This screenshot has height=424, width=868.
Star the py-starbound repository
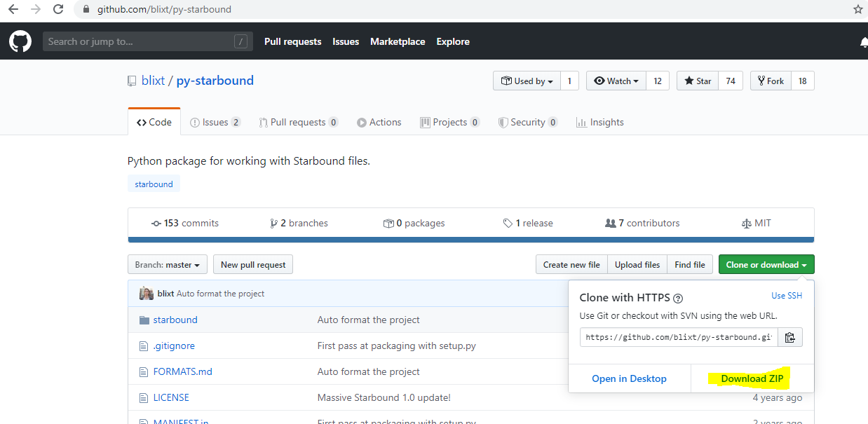coord(697,81)
